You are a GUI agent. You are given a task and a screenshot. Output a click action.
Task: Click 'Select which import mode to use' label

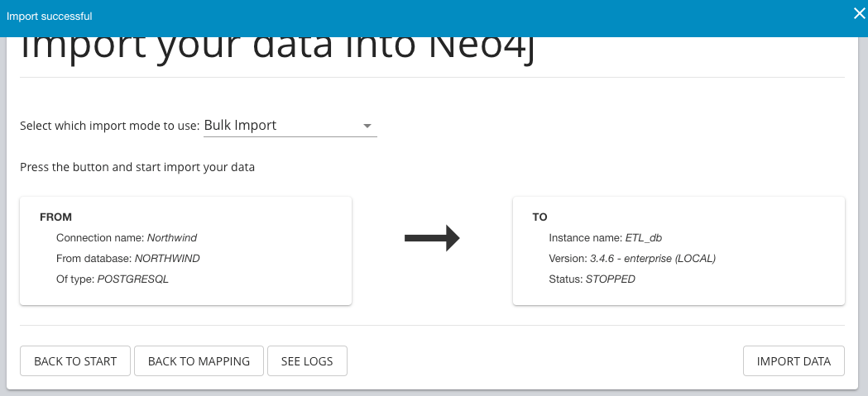point(109,126)
